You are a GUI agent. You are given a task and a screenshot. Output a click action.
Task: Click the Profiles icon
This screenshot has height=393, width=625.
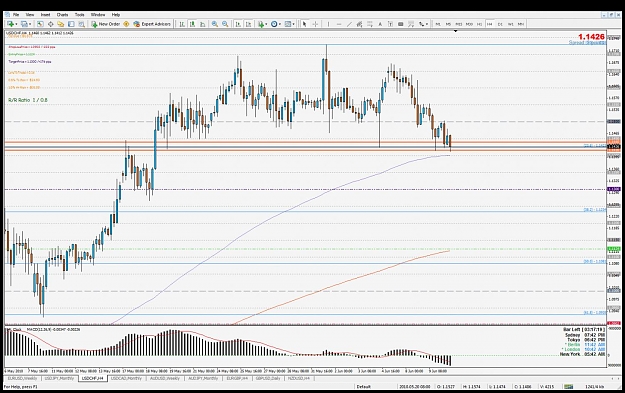click(24, 24)
